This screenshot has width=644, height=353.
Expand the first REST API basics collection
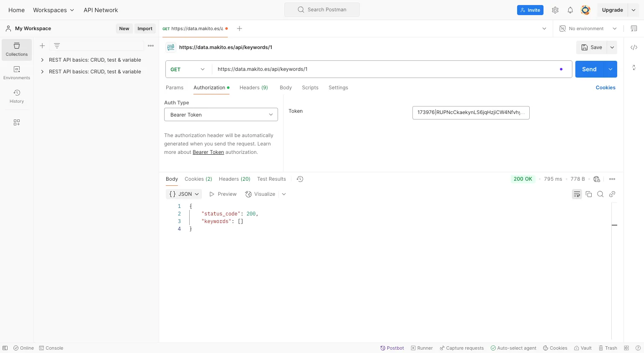42,60
